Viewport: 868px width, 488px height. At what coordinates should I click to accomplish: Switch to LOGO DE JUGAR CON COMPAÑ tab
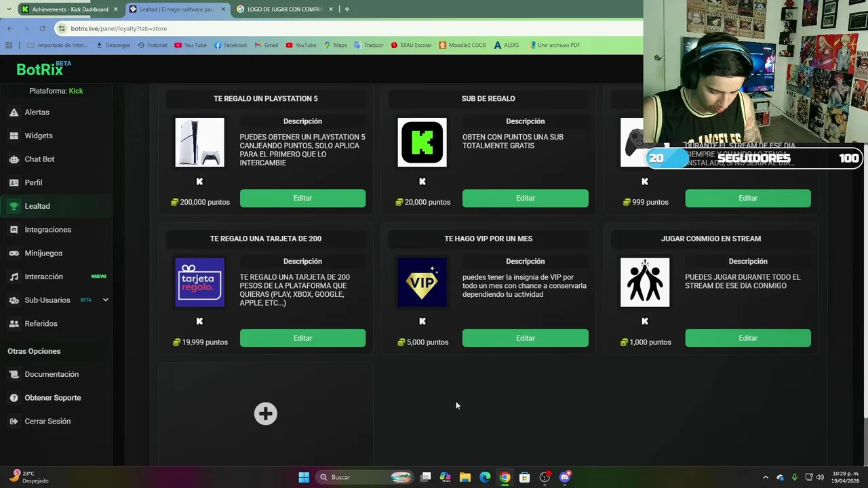[x=285, y=9]
